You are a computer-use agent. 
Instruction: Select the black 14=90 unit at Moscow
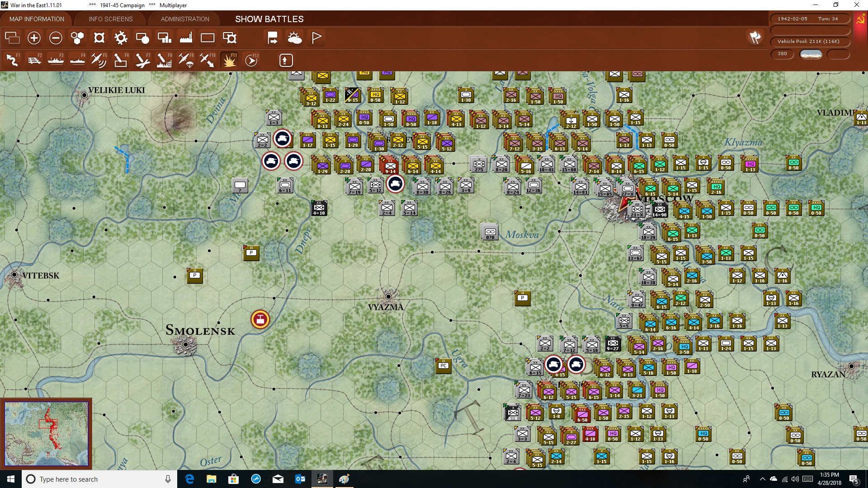pos(660,210)
